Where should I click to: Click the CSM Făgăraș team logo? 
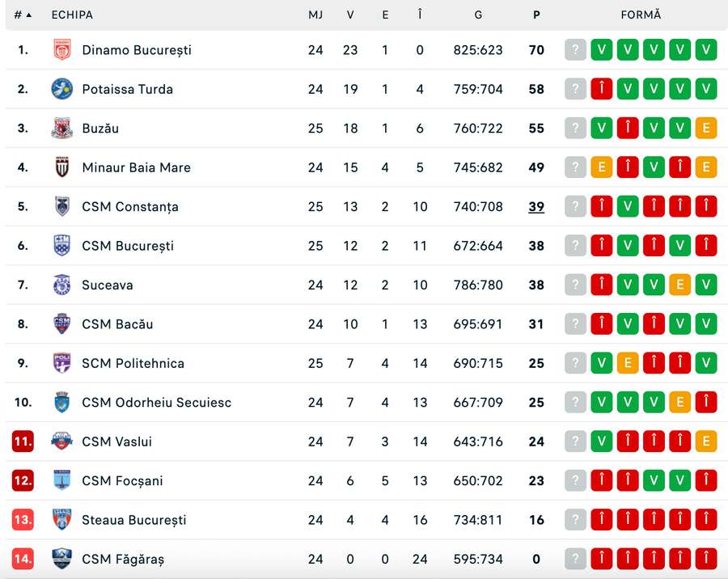coord(61,559)
